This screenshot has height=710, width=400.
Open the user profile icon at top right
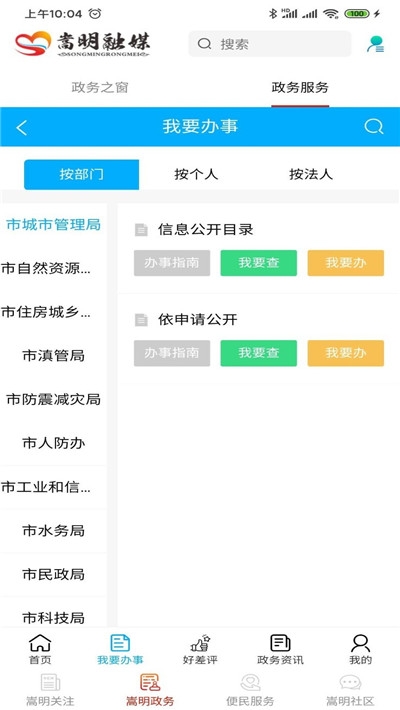coord(376,44)
